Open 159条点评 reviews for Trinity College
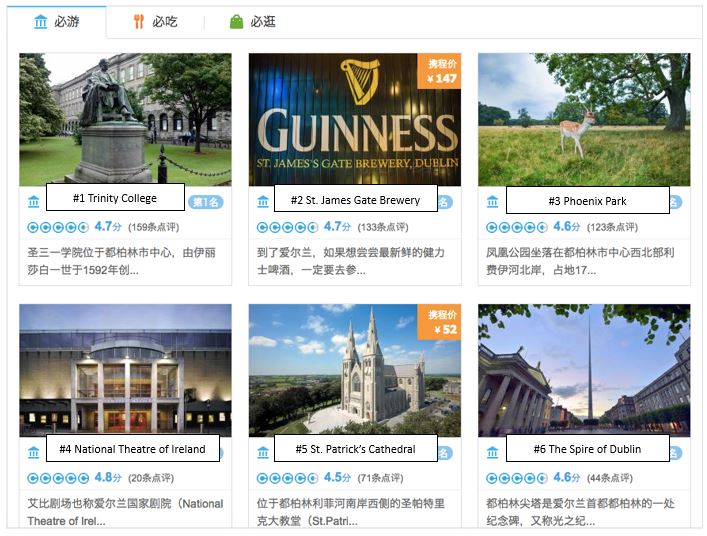Image resolution: width=707 pixels, height=536 pixels. (x=154, y=227)
